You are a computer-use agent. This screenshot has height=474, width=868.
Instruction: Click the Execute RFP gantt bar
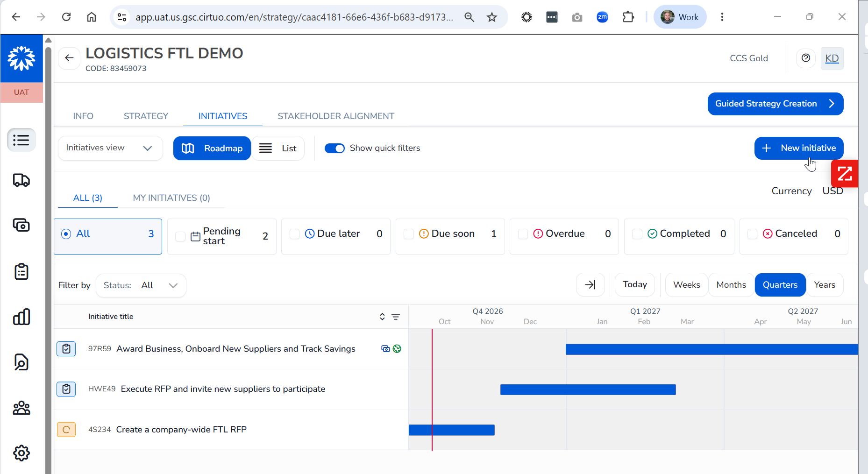(x=588, y=389)
